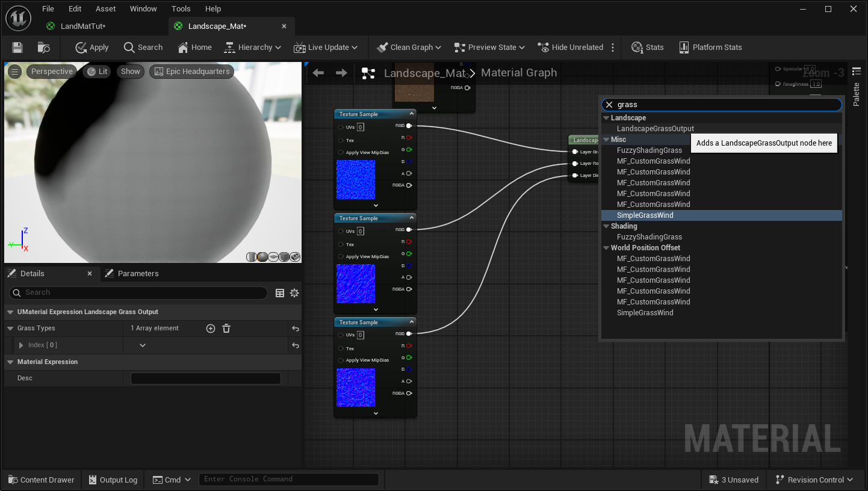Image resolution: width=868 pixels, height=491 pixels.
Task: Open the Content Drawer
Action: (x=42, y=480)
